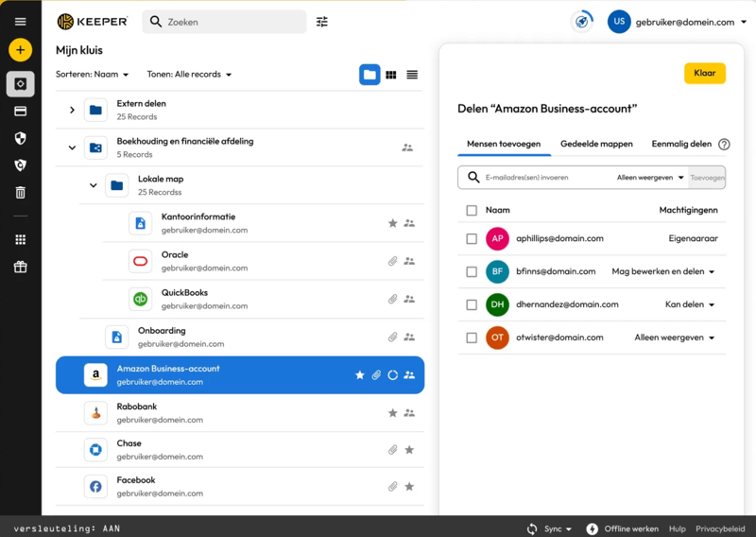Switch to the Gedeelde mappen tab

(x=596, y=145)
